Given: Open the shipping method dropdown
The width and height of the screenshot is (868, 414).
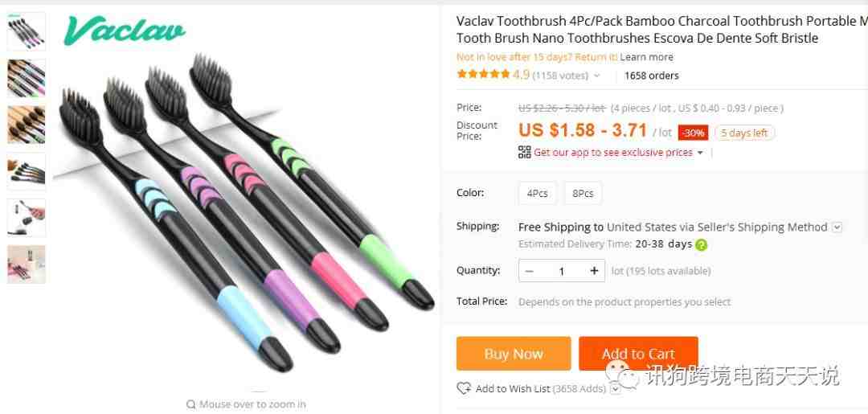Looking at the screenshot, I should (837, 227).
